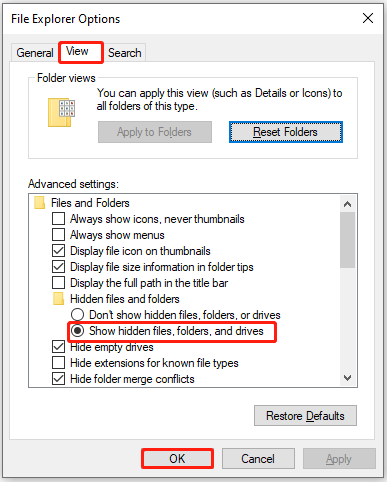Viewport: 387px width, 482px height.
Task: Click the Files and Folders folder icon
Action: [x=40, y=203]
